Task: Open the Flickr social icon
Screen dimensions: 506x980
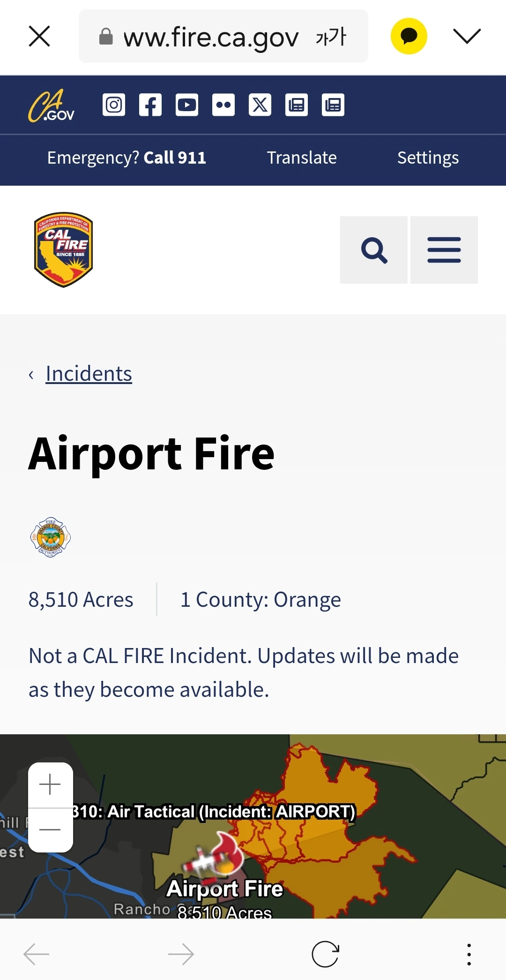Action: tap(223, 105)
